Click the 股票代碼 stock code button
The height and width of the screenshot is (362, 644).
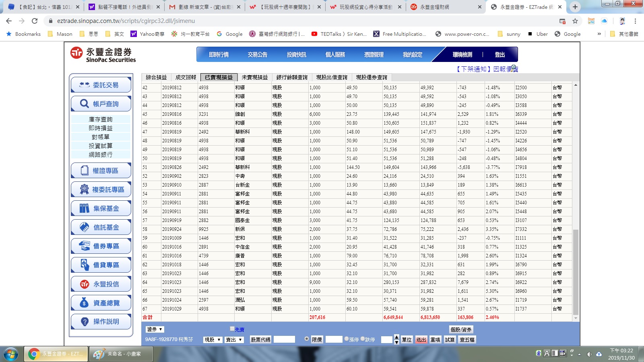260,339
